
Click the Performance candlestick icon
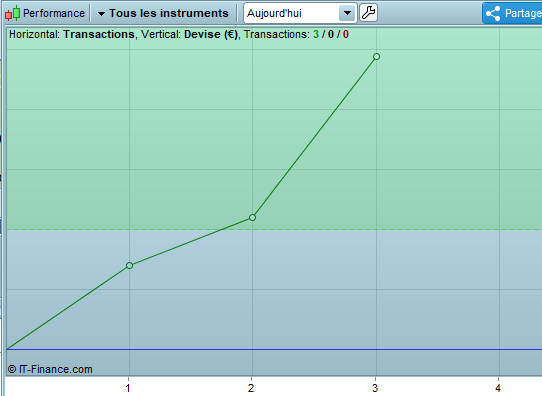coord(12,13)
